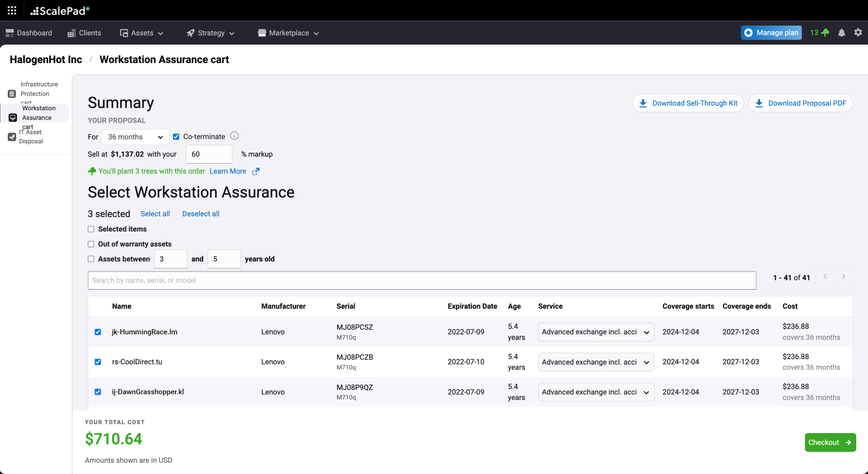Click the Serial column header
The image size is (868, 474).
346,306
